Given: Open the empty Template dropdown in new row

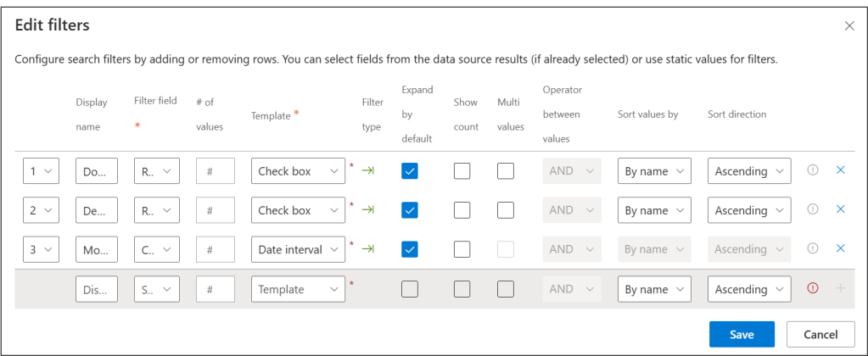Looking at the screenshot, I should pyautogui.click(x=298, y=289).
